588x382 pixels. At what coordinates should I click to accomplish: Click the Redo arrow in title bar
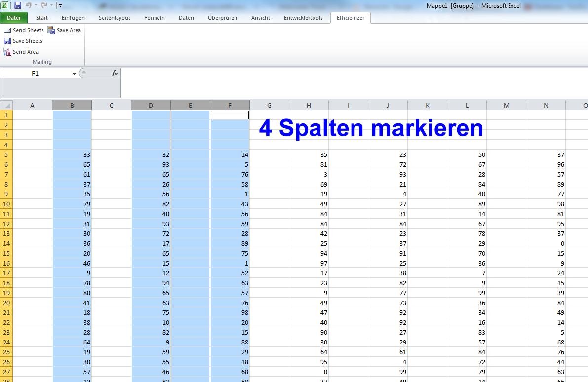click(44, 5)
